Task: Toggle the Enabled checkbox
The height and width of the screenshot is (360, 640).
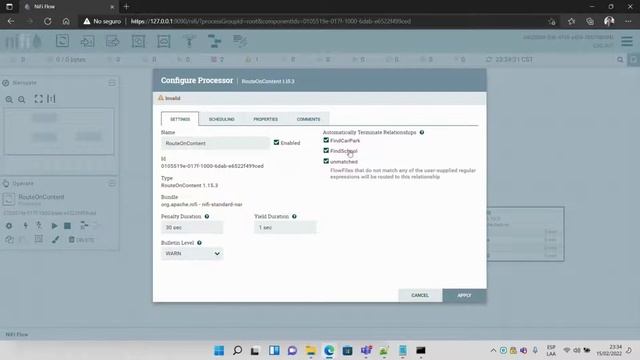Action: pyautogui.click(x=276, y=142)
